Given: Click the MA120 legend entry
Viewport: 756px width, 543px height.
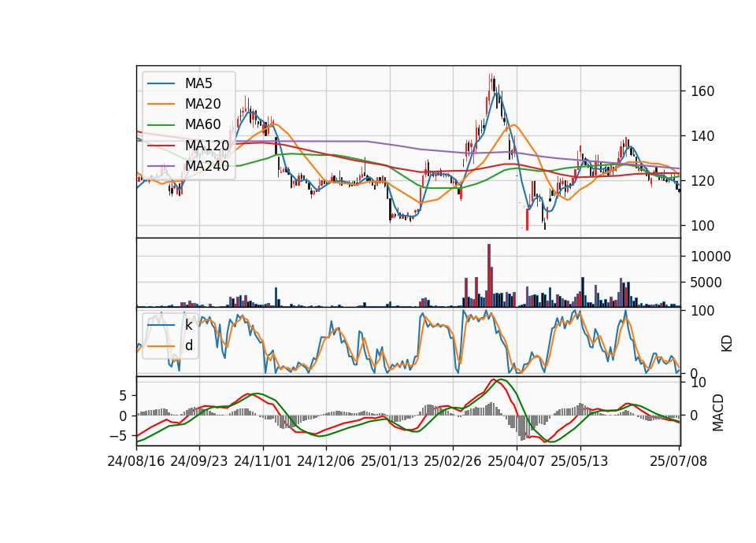Looking at the screenshot, I should [190, 145].
